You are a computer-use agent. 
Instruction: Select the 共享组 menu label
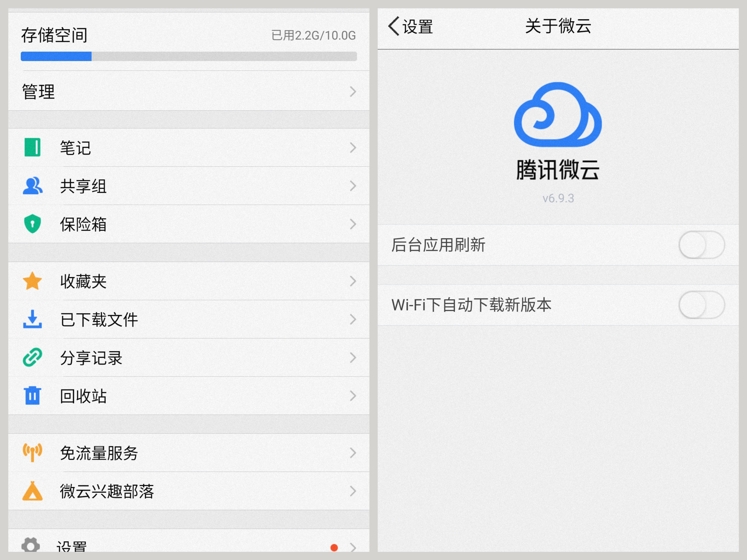83,186
